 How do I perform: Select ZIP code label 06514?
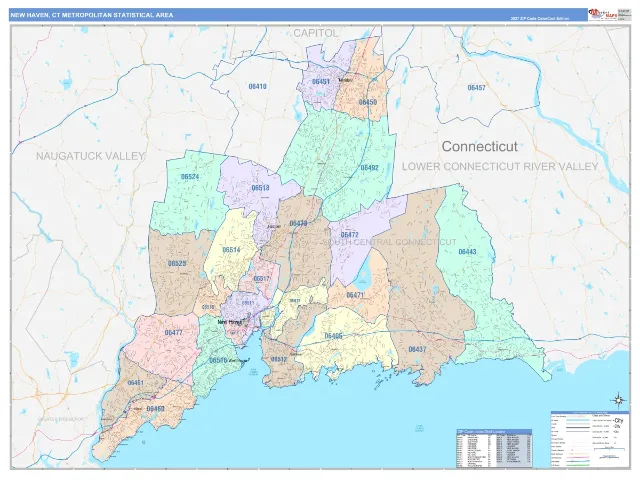pos(231,250)
